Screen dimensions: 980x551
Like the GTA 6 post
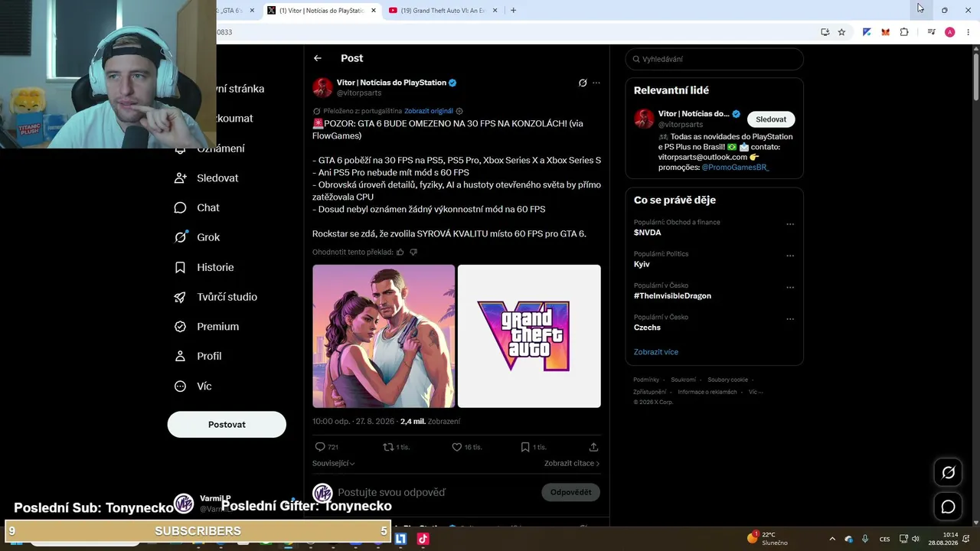(457, 447)
